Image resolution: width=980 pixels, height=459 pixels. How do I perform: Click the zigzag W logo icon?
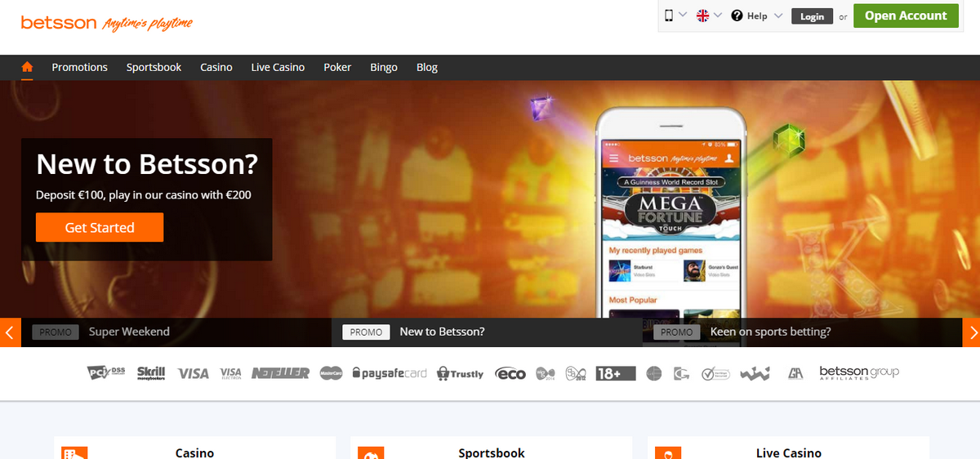[755, 373]
